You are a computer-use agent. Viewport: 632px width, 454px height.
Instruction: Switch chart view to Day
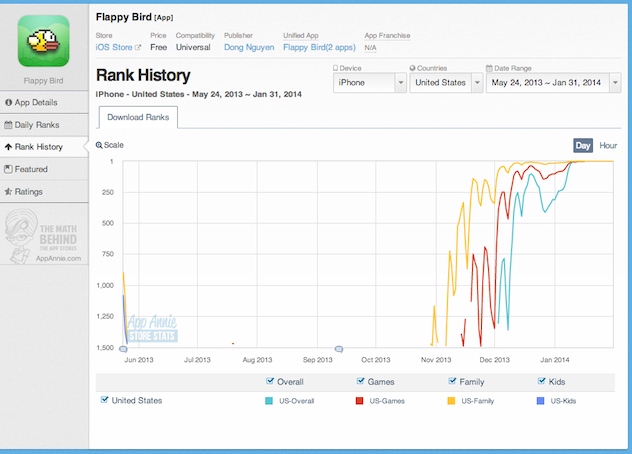pyautogui.click(x=583, y=146)
